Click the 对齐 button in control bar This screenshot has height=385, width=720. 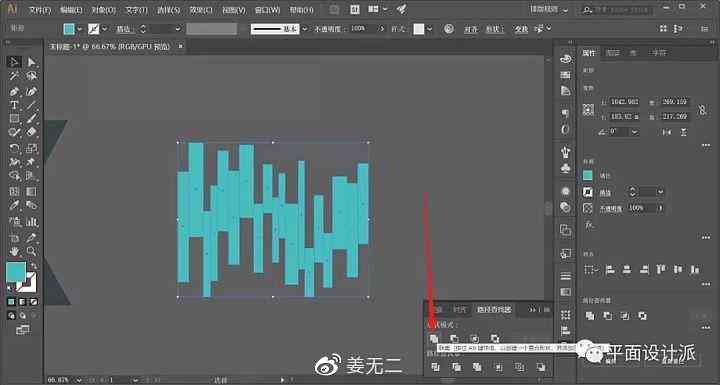click(471, 29)
